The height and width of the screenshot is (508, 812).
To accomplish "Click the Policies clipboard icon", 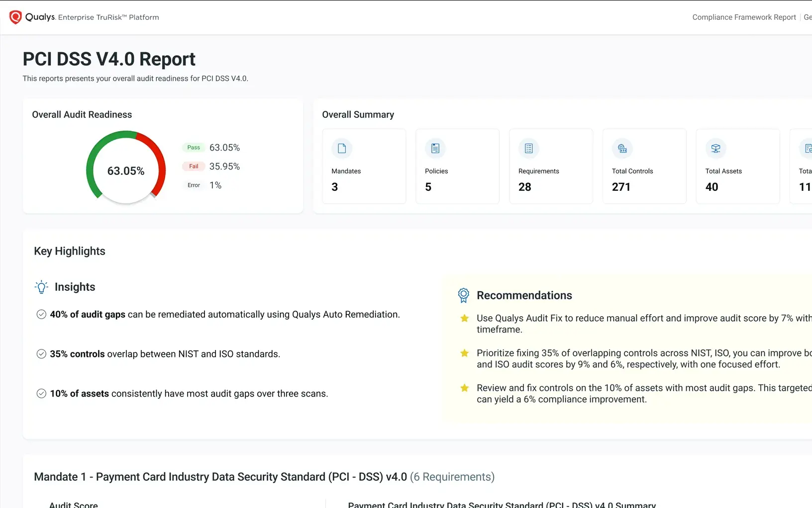I will [435, 149].
